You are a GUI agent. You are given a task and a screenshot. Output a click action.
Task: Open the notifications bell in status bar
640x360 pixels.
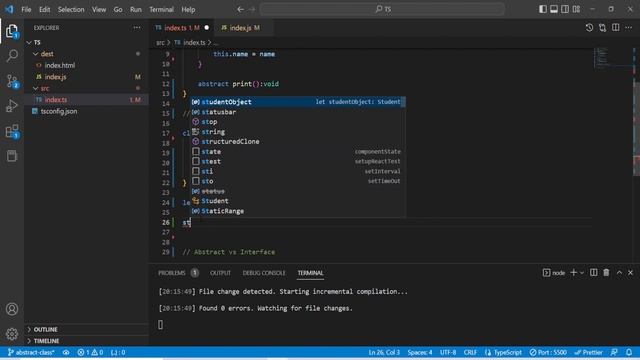629,352
